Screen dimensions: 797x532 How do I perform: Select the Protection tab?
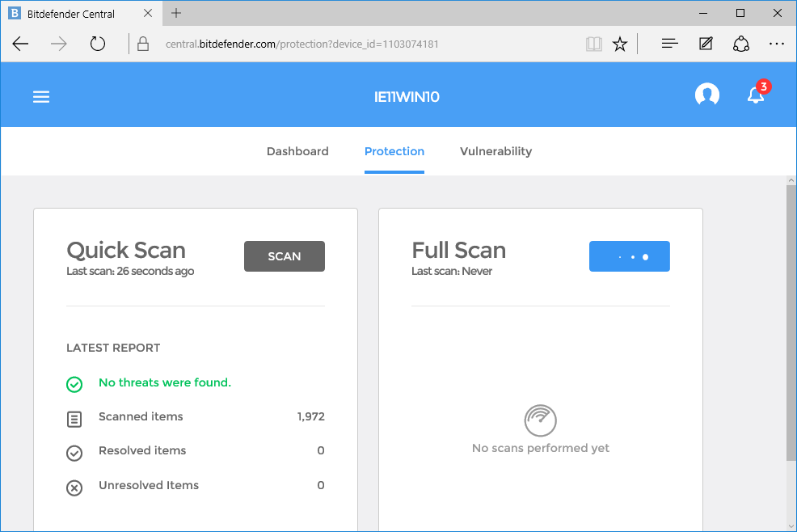tap(394, 151)
